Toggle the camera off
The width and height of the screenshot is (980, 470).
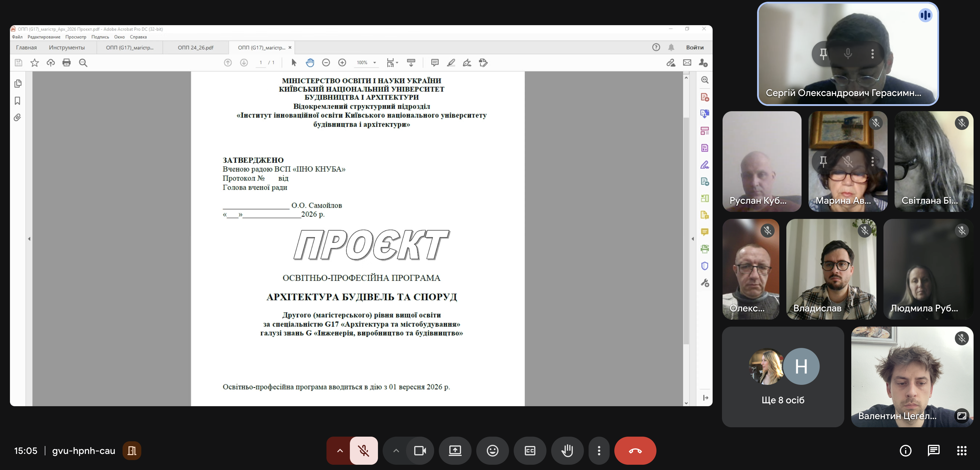(x=420, y=451)
